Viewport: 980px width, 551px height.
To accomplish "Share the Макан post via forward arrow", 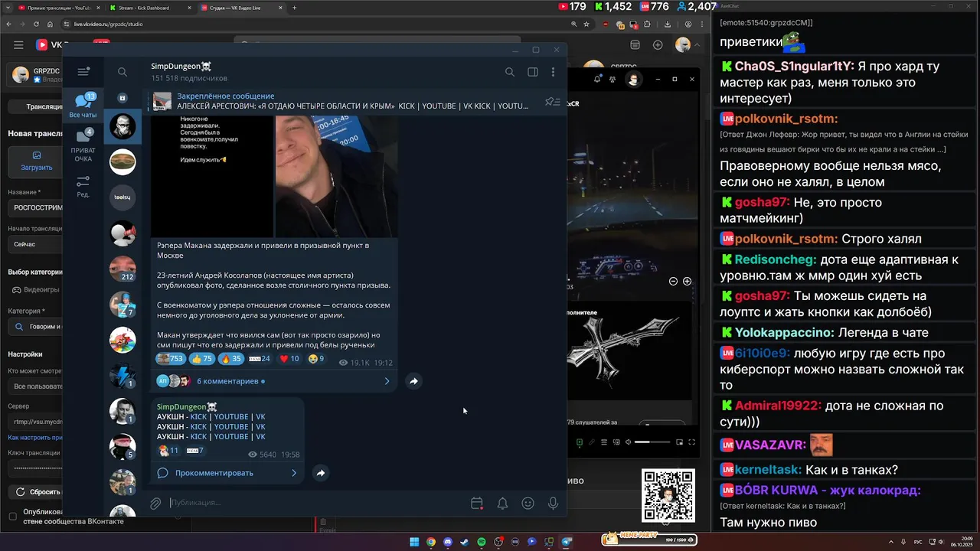I will [413, 381].
